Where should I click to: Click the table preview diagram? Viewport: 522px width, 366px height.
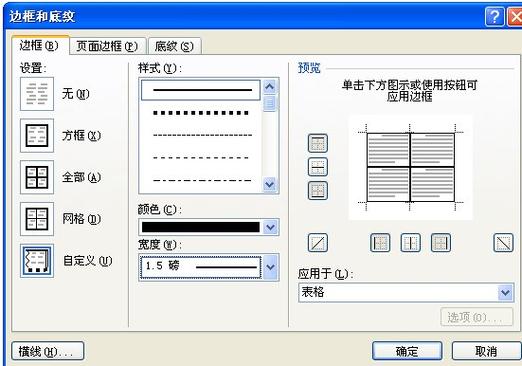click(410, 167)
